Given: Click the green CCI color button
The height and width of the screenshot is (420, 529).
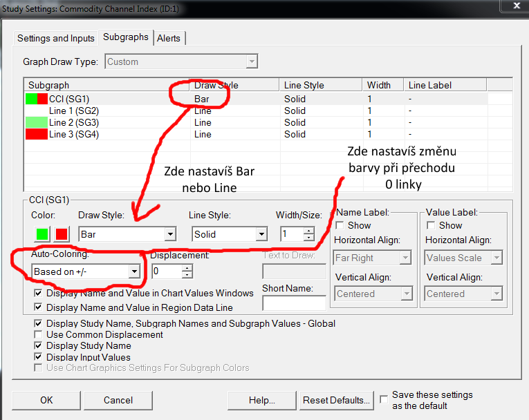Looking at the screenshot, I should tap(41, 234).
